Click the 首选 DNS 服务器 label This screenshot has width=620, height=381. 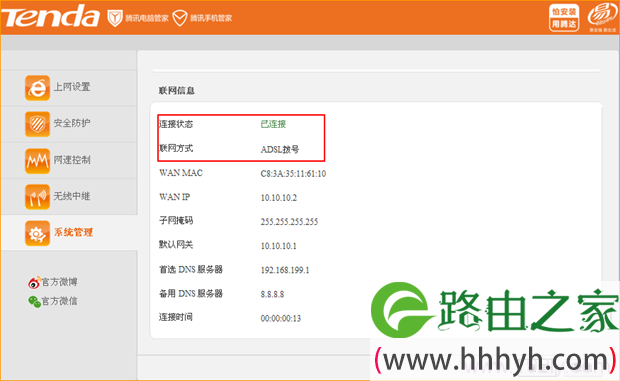click(x=191, y=269)
